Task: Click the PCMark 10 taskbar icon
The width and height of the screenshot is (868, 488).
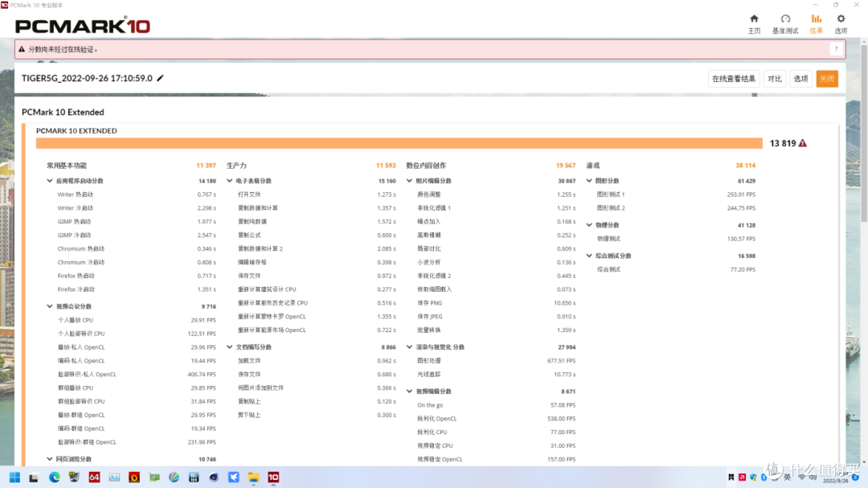Action: pos(273,478)
